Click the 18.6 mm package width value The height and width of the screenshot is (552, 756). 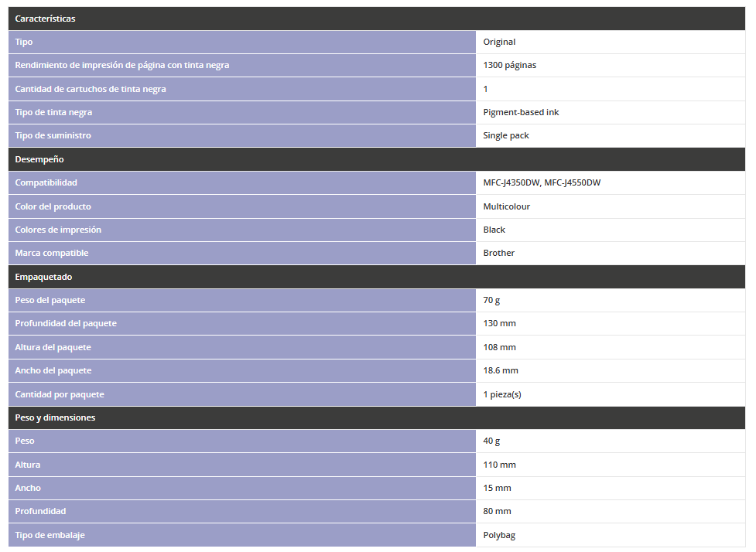(501, 370)
